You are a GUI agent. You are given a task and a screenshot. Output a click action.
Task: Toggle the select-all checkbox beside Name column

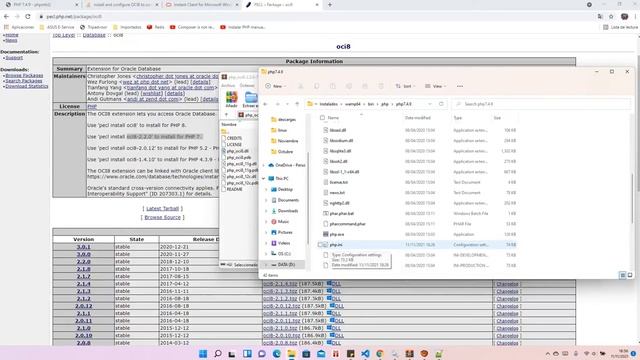click(x=322, y=118)
